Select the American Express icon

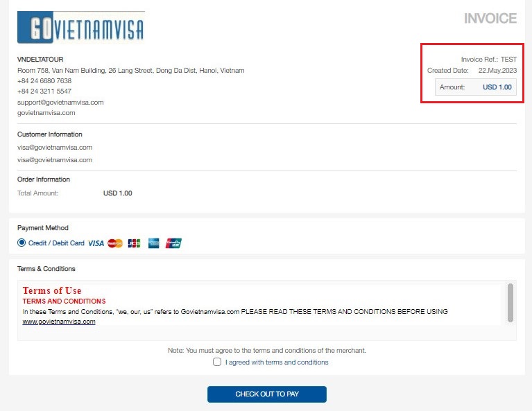(x=154, y=243)
